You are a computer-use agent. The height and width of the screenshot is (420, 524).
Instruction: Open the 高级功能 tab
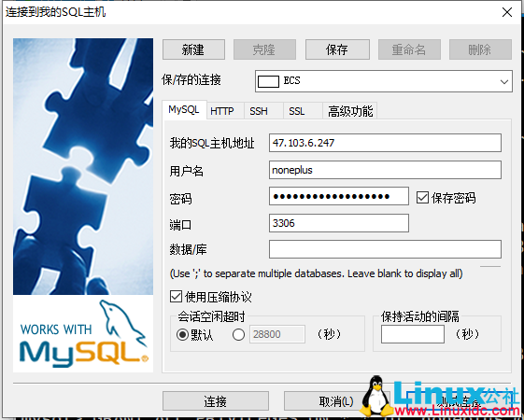tap(350, 111)
